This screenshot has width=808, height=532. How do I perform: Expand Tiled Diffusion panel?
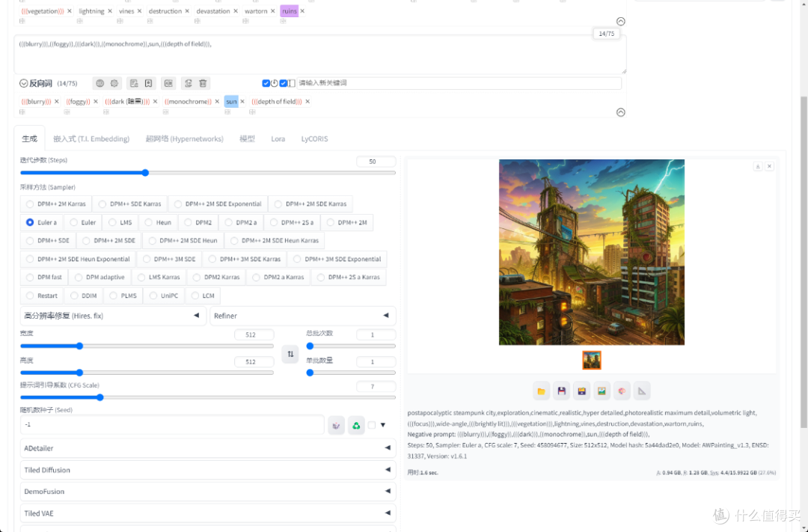(208, 470)
